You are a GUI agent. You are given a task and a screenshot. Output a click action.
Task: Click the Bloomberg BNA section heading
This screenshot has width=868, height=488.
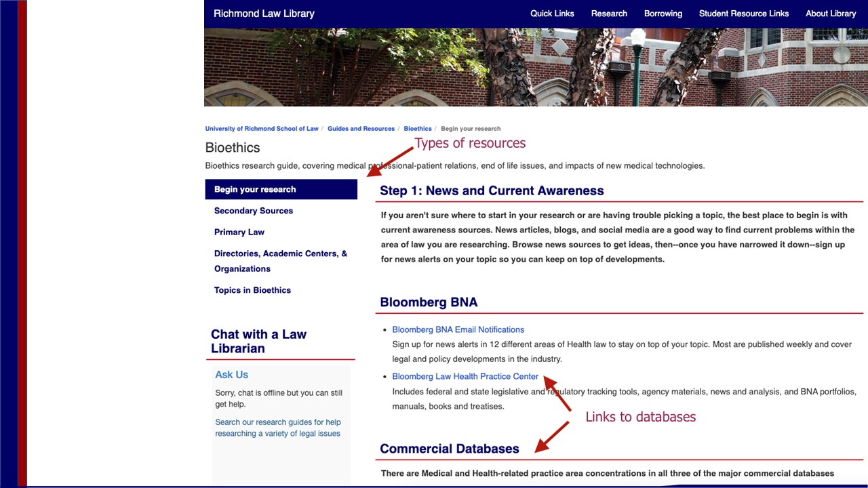(x=429, y=302)
